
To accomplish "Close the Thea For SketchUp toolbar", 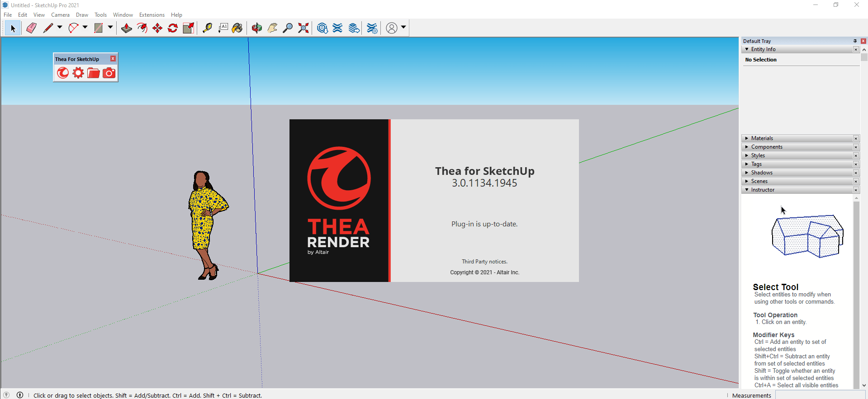I will point(113,59).
